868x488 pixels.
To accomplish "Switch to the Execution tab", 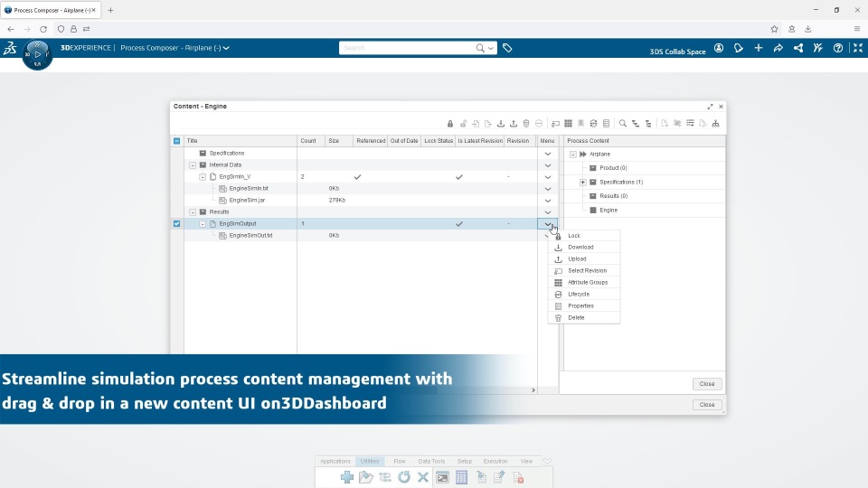I will (495, 461).
